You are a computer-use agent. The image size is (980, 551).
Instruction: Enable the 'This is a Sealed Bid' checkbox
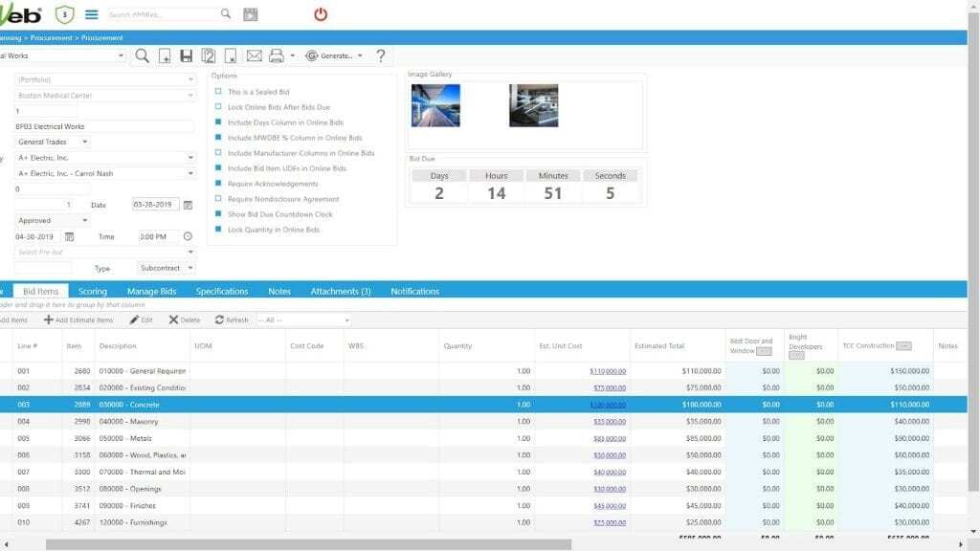coord(218,92)
